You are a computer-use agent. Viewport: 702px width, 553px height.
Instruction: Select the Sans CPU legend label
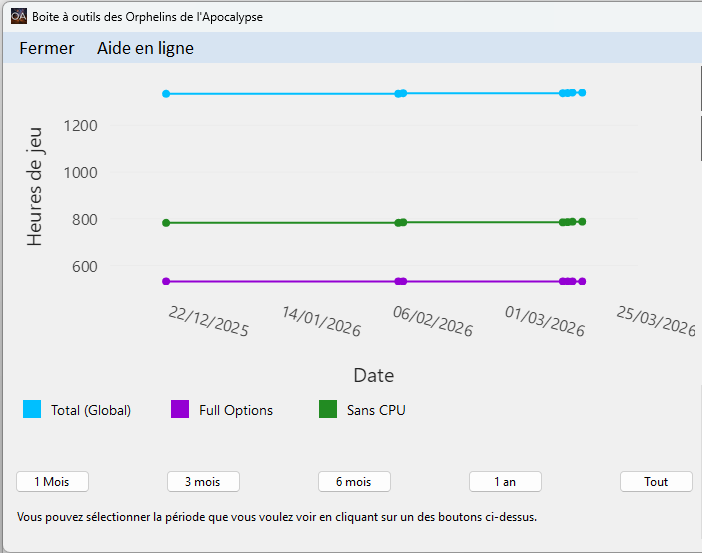point(376,410)
